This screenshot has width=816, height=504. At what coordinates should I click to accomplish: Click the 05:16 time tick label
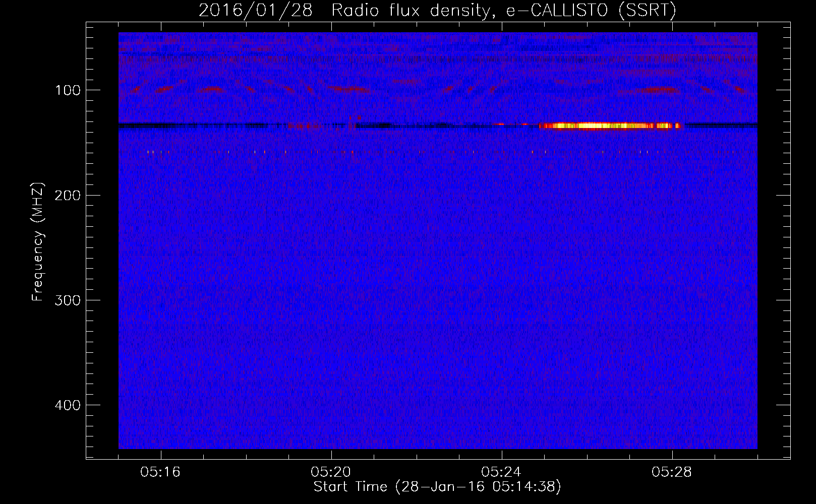pyautogui.click(x=160, y=472)
